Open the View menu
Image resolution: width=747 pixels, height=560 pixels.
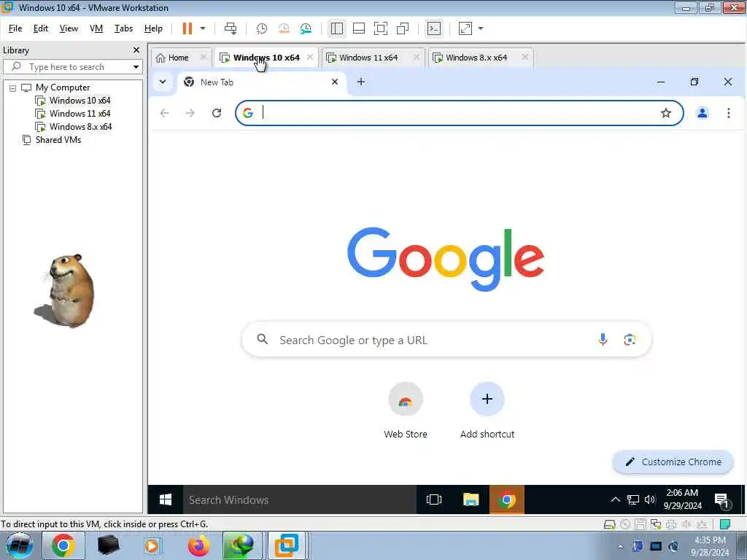click(x=69, y=28)
